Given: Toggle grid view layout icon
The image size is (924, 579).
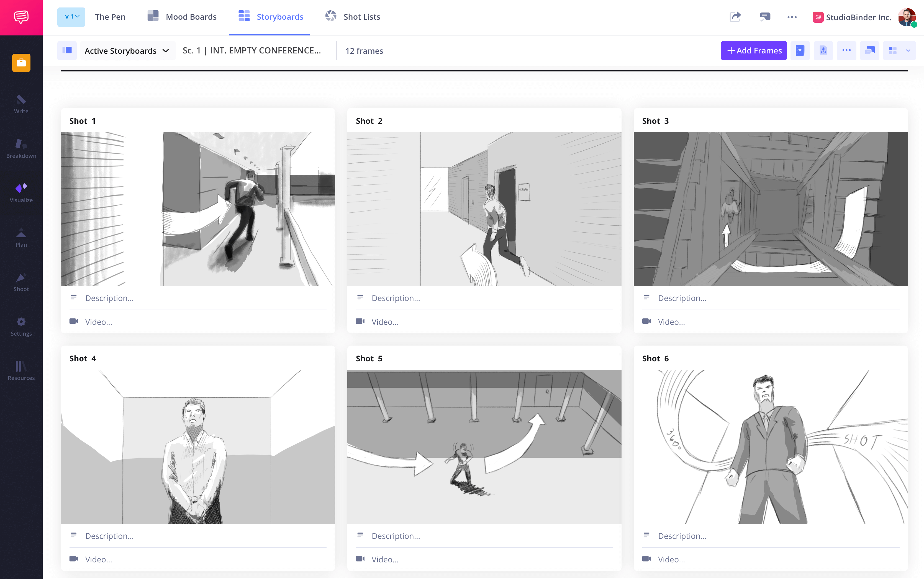Looking at the screenshot, I should tap(893, 51).
